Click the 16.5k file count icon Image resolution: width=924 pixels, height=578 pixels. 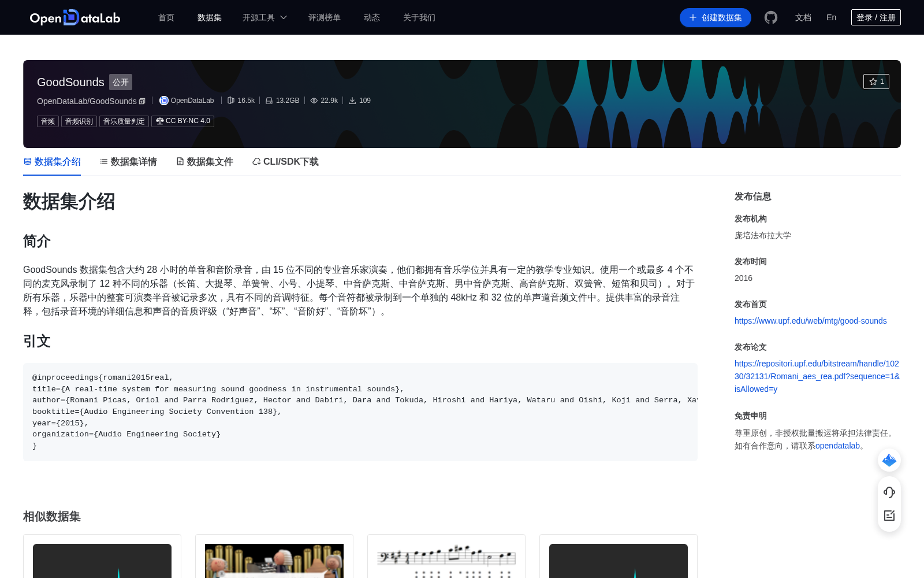[x=231, y=101]
